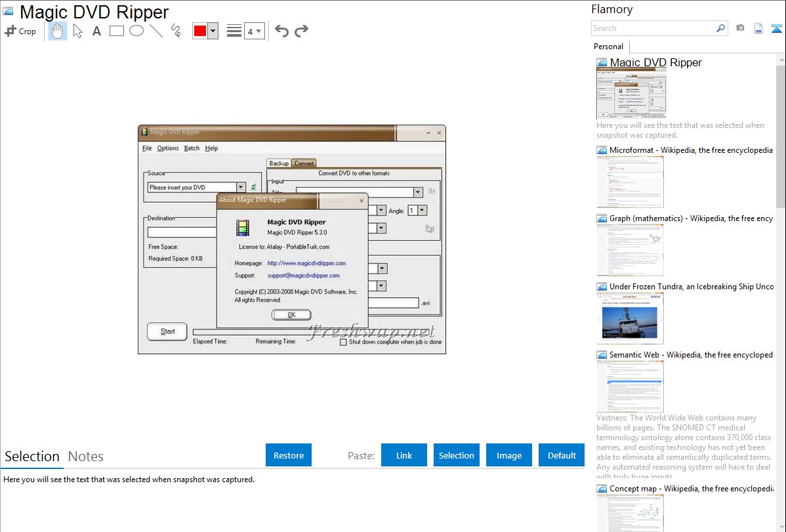Switch to the Backup tab
Screen dimensions: 786x532
(x=279, y=163)
